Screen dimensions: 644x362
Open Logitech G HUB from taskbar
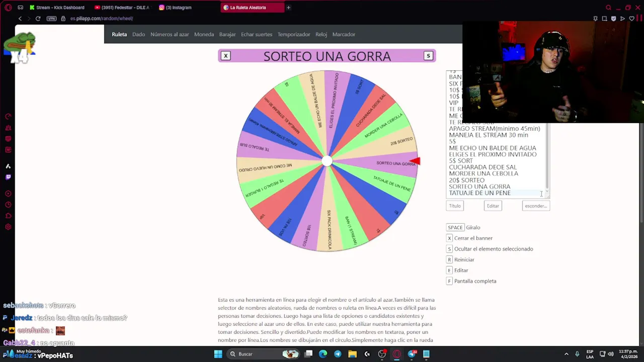click(367, 354)
